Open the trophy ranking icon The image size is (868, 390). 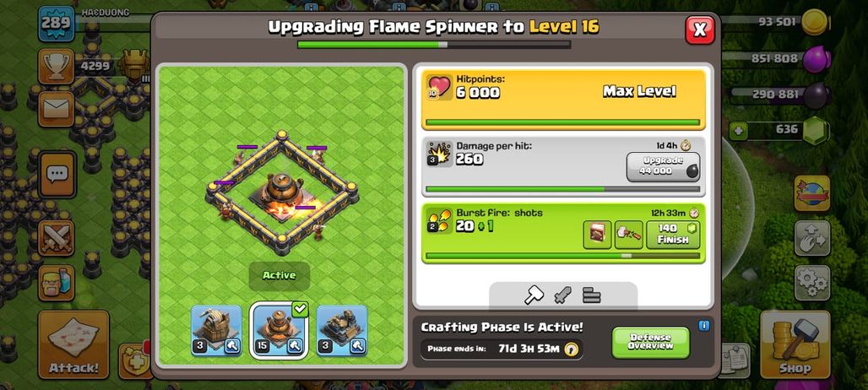[x=56, y=67]
